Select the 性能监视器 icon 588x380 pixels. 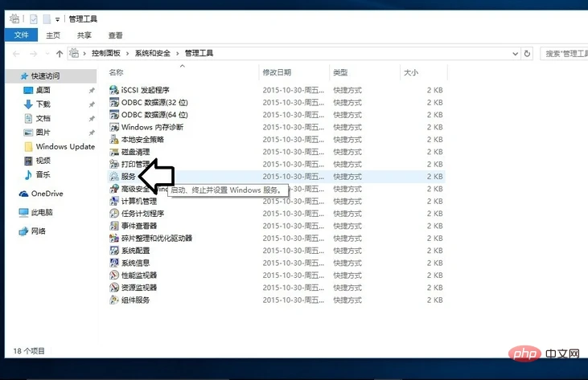coord(114,276)
